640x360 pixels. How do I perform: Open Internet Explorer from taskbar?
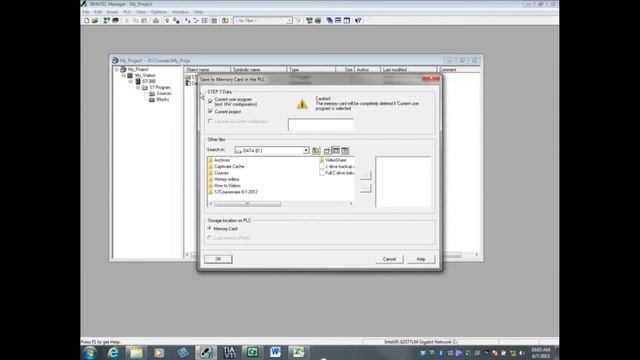(113, 352)
